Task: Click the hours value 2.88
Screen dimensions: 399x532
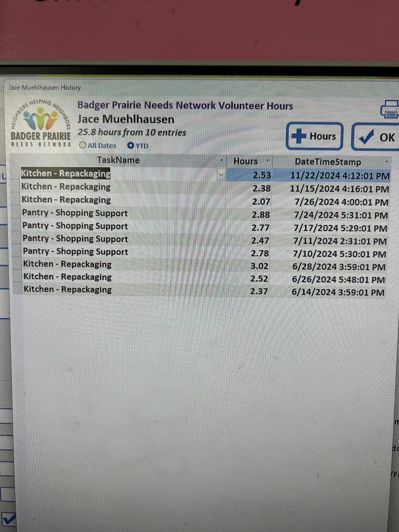Action: coord(261,214)
